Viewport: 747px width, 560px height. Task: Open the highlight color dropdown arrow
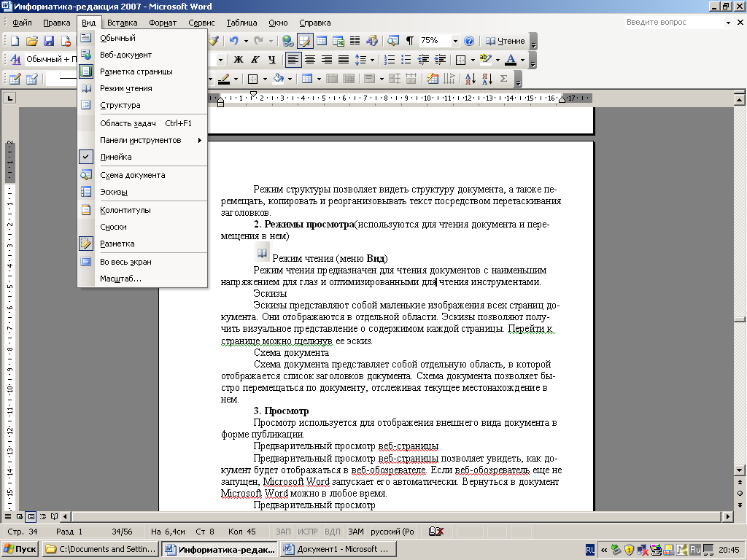[x=498, y=60]
